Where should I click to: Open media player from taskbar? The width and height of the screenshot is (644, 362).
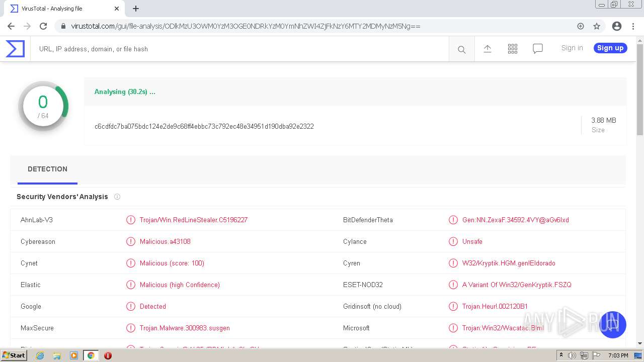coord(74,355)
